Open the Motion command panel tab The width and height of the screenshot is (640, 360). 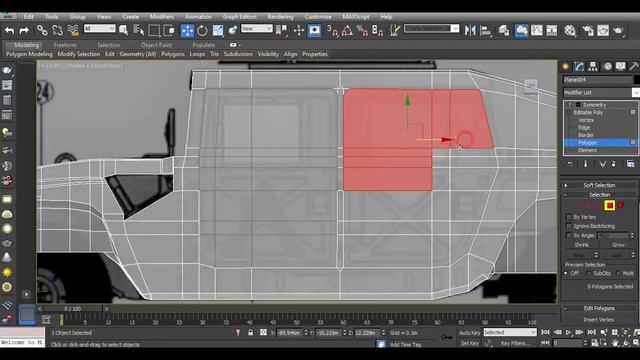(x=607, y=67)
